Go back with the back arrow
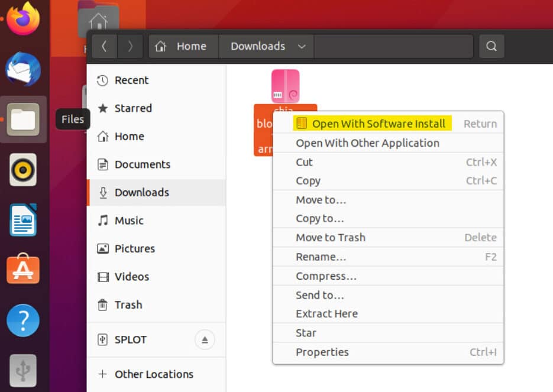This screenshot has width=553, height=392. point(105,46)
